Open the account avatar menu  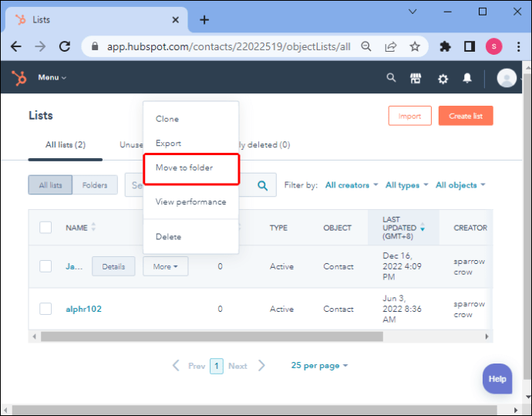coord(507,78)
